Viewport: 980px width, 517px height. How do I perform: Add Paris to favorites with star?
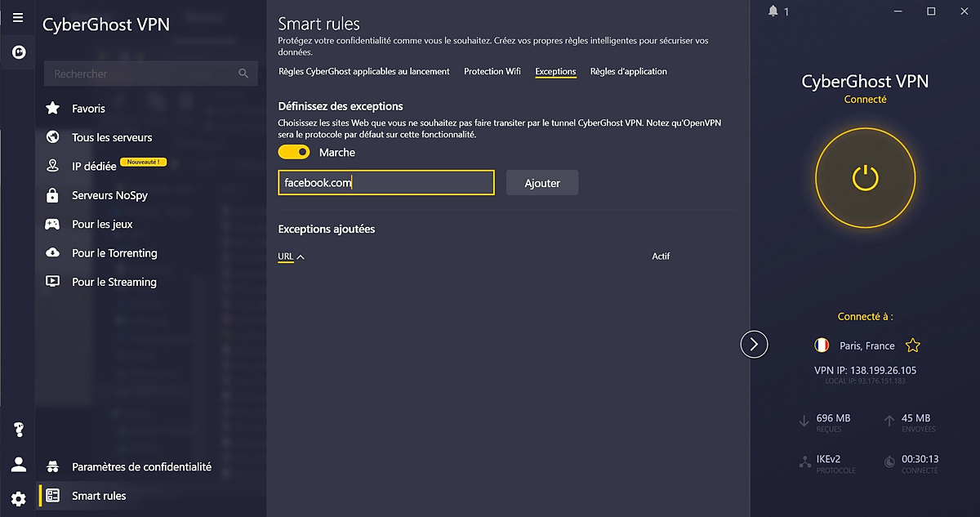point(913,345)
